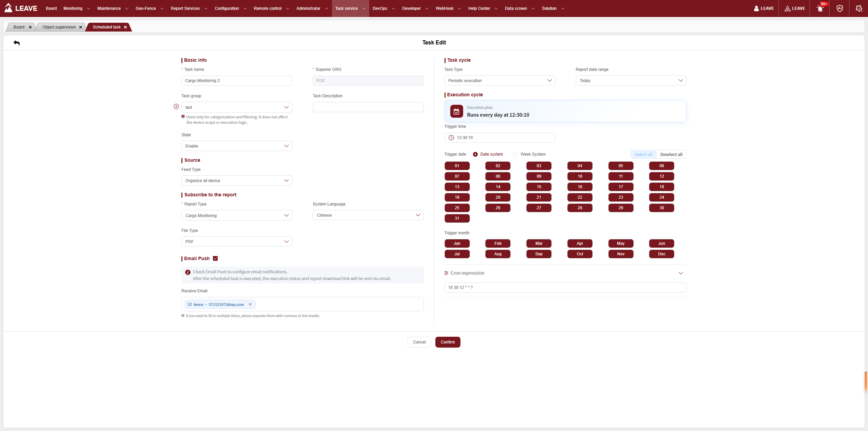Open the Feed Type dropdown

(237, 180)
